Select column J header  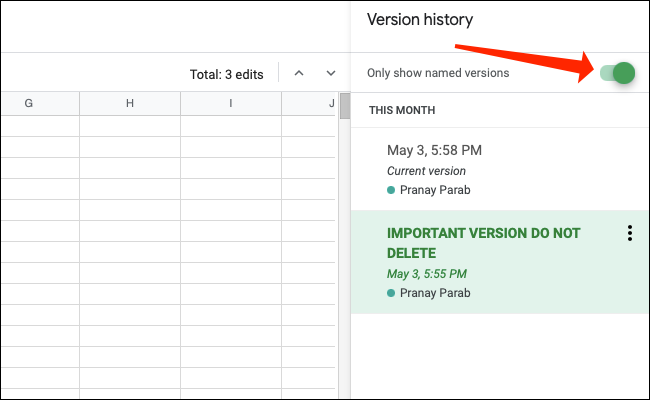[330, 103]
